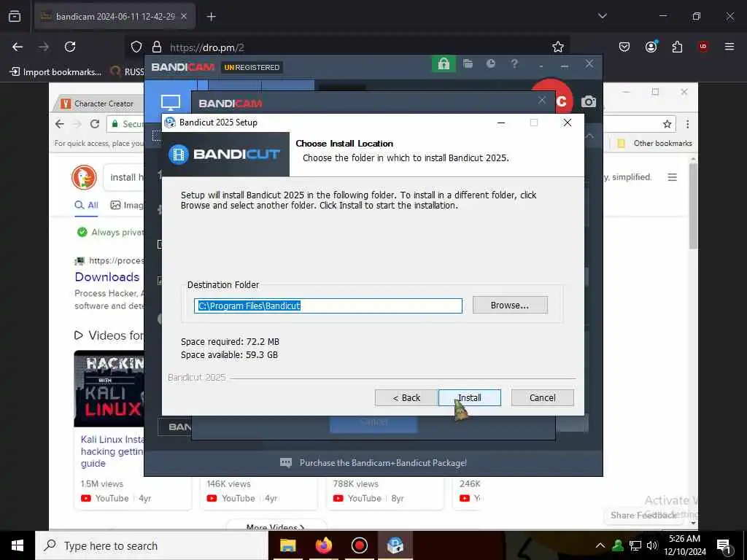Click the inner Chrome bookmark star icon
This screenshot has height=560, width=747.
[x=667, y=124]
